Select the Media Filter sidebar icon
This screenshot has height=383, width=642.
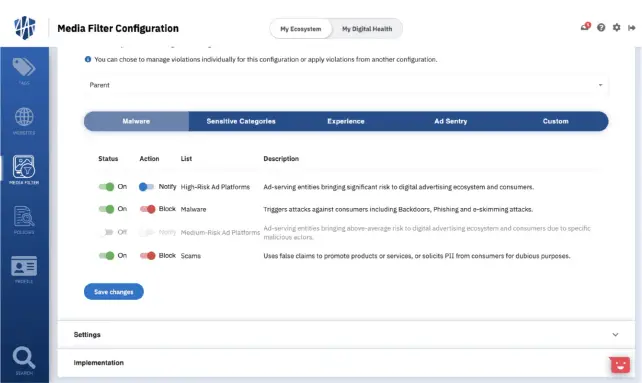[24, 170]
